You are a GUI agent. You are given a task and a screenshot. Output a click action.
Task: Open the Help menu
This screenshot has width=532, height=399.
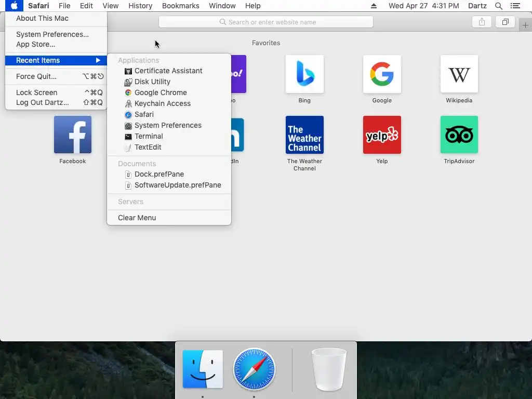253,6
